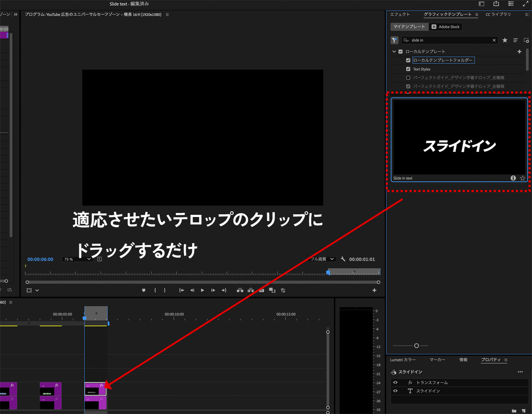Click the plus icon next to ローカルテンプレート

520,51
